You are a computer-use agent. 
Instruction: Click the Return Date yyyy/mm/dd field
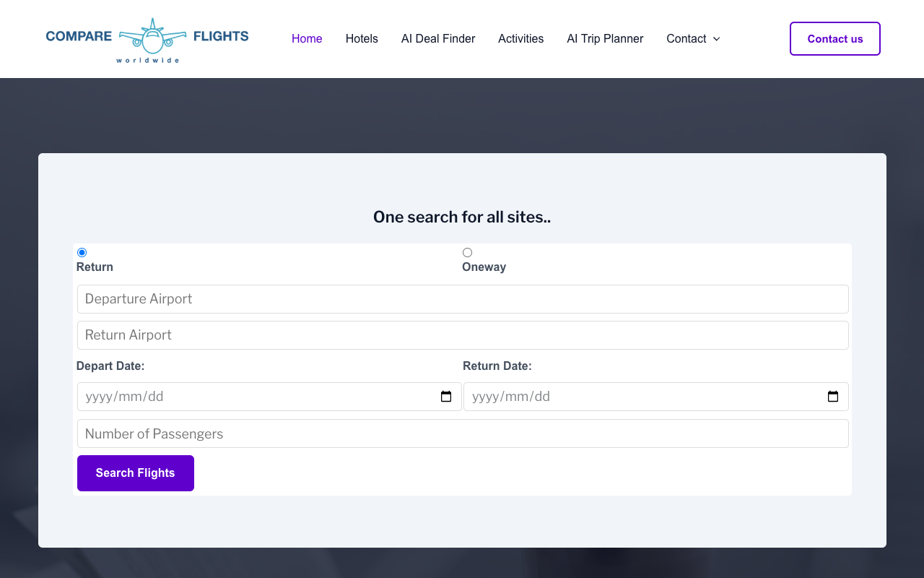[656, 397]
